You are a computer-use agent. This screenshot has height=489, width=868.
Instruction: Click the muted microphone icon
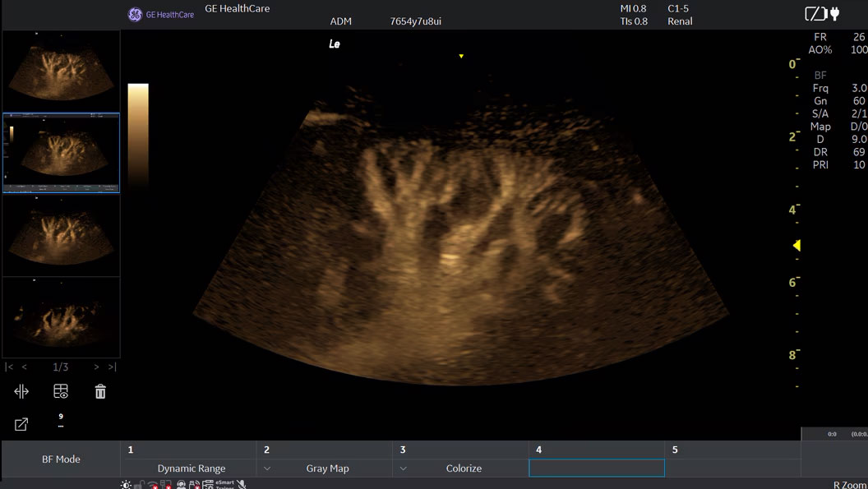pyautogui.click(x=242, y=485)
